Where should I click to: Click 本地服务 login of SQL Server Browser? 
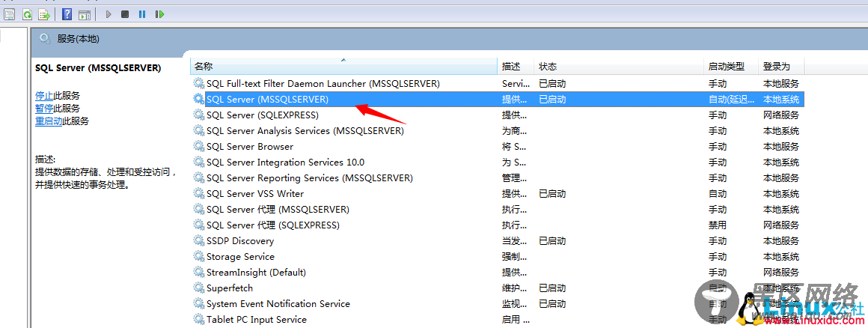(781, 146)
